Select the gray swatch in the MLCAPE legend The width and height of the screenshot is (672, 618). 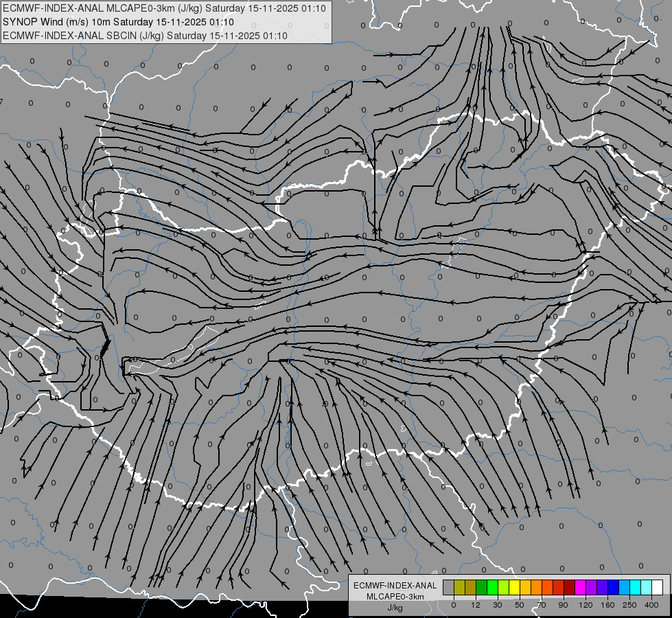point(449,587)
